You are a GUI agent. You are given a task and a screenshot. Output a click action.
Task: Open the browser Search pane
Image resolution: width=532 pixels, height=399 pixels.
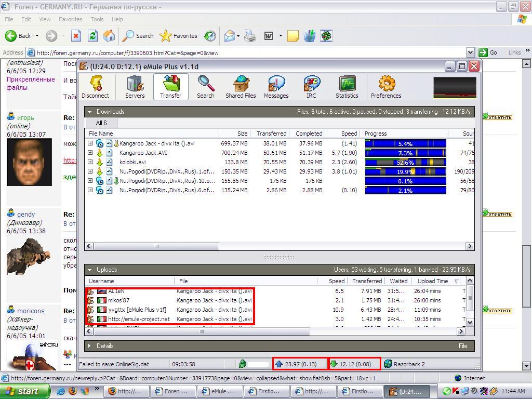tap(138, 36)
